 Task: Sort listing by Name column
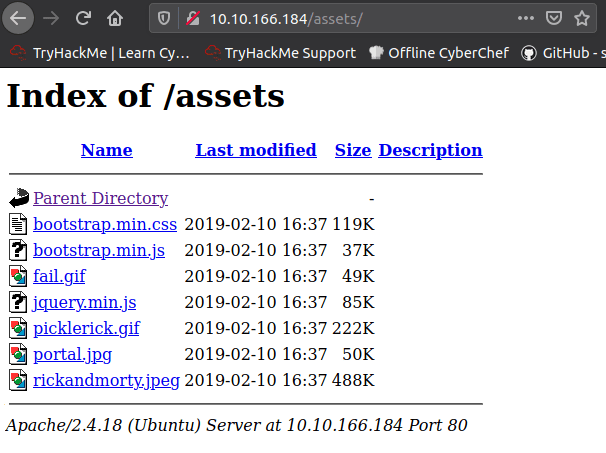click(106, 150)
